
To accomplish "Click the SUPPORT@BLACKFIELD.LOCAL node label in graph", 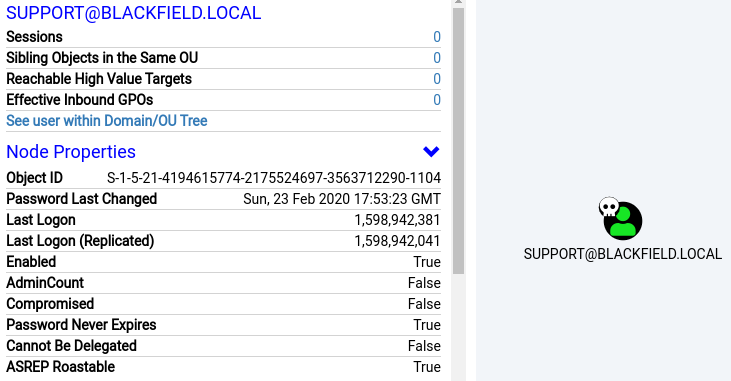I will 623,254.
